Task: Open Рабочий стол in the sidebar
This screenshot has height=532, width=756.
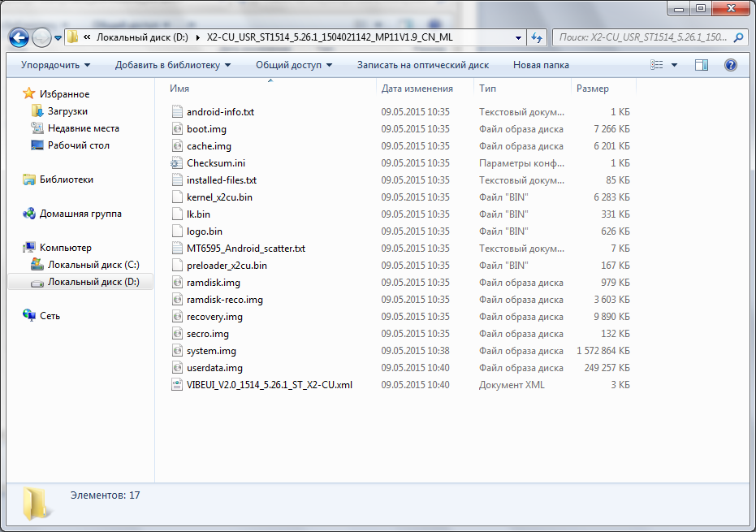Action: click(78, 145)
